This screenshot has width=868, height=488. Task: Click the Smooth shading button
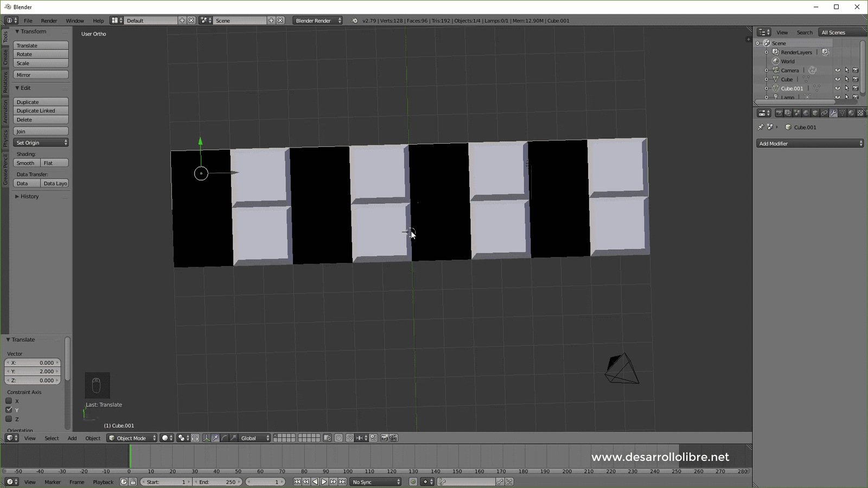click(27, 163)
